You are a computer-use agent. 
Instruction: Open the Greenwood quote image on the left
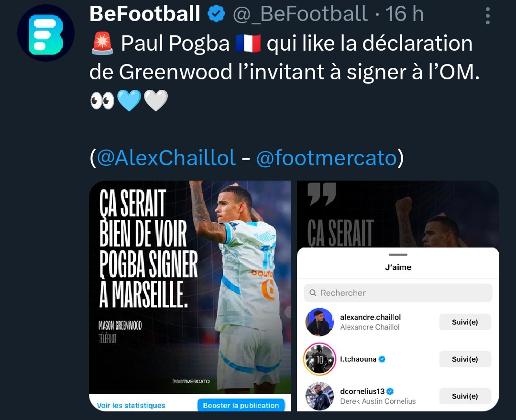click(x=190, y=287)
